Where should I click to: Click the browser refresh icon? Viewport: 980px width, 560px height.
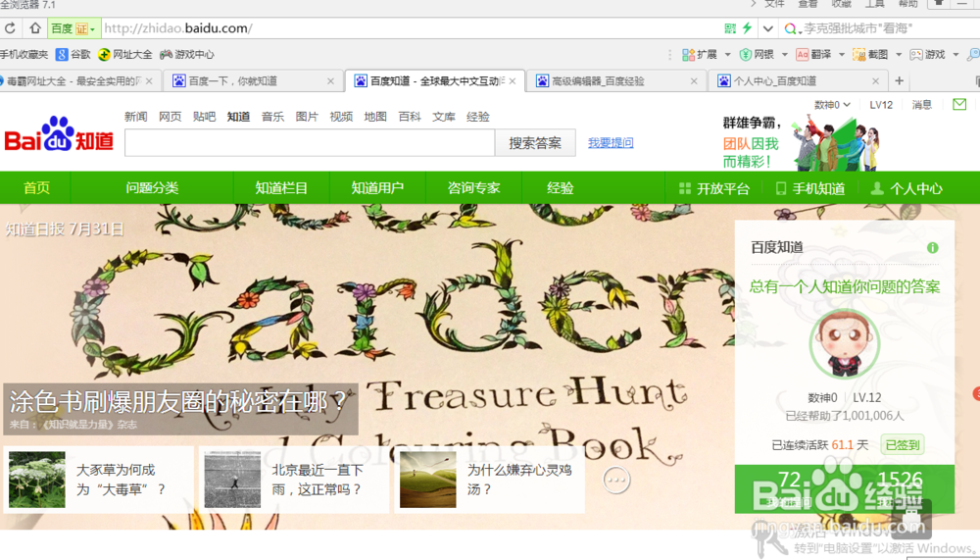pyautogui.click(x=10, y=28)
